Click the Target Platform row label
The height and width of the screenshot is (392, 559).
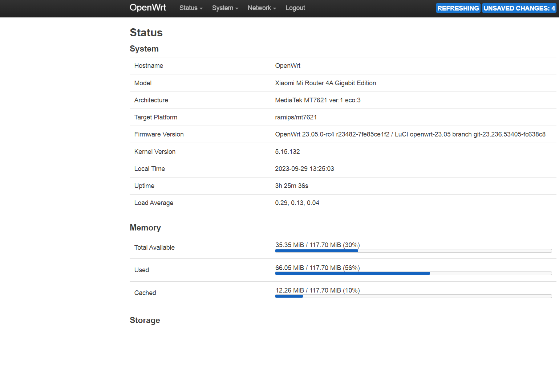[156, 117]
